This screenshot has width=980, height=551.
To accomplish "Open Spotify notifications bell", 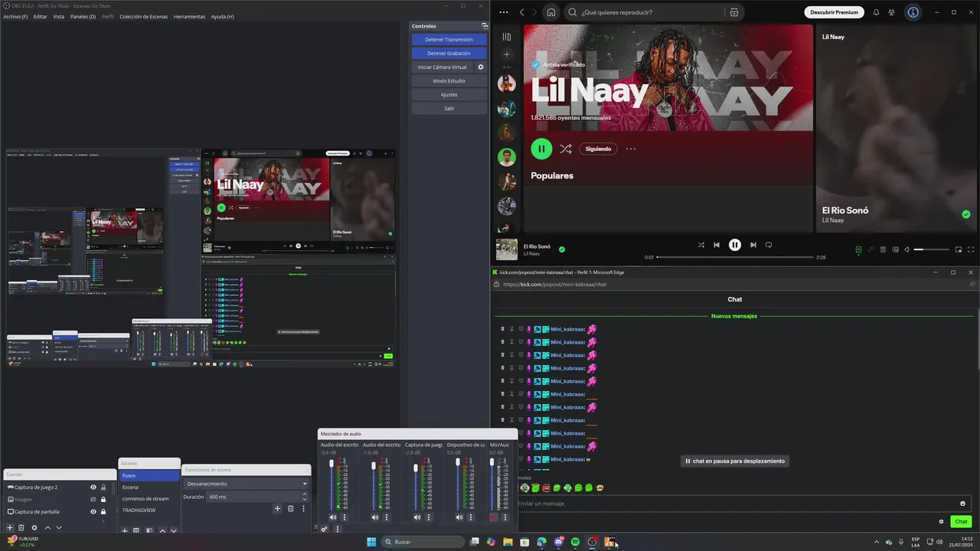I will click(x=876, y=12).
